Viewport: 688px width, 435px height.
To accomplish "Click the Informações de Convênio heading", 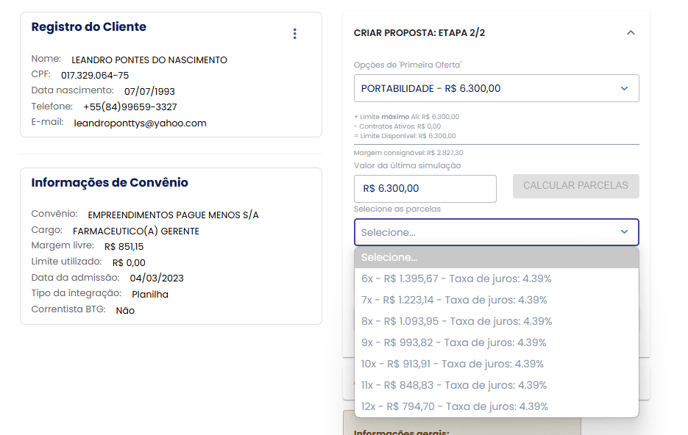I will (x=109, y=183).
